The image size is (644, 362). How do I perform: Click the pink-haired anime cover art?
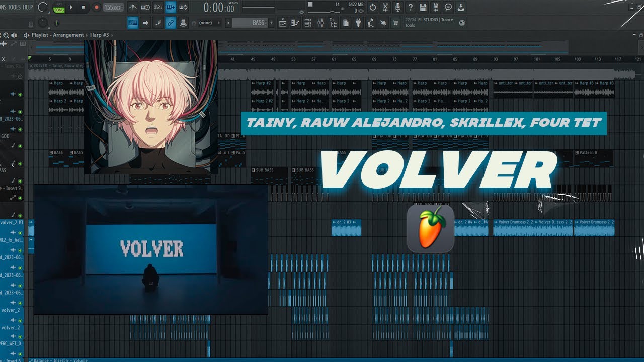click(151, 107)
